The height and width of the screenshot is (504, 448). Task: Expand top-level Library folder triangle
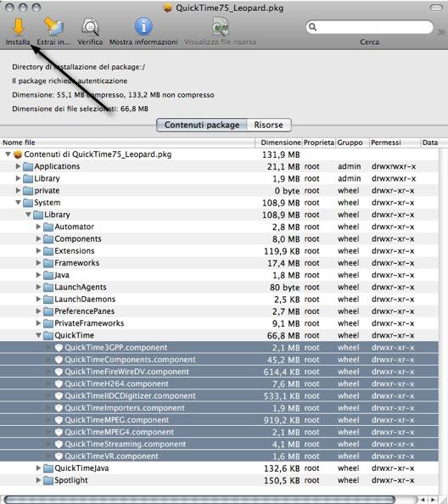click(x=18, y=178)
